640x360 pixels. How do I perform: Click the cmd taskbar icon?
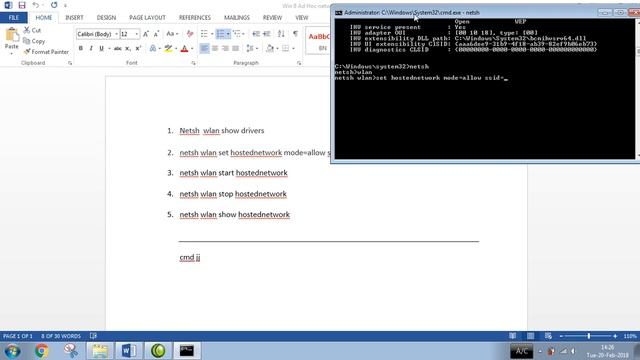point(187,351)
